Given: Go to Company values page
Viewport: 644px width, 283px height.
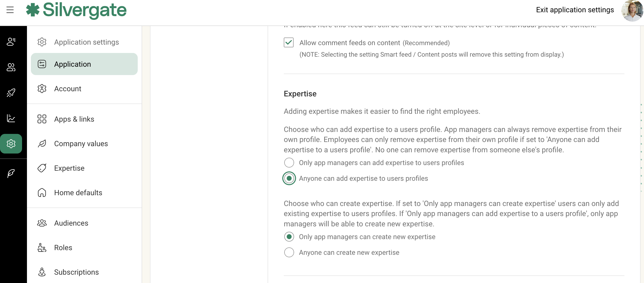Looking at the screenshot, I should 81,144.
